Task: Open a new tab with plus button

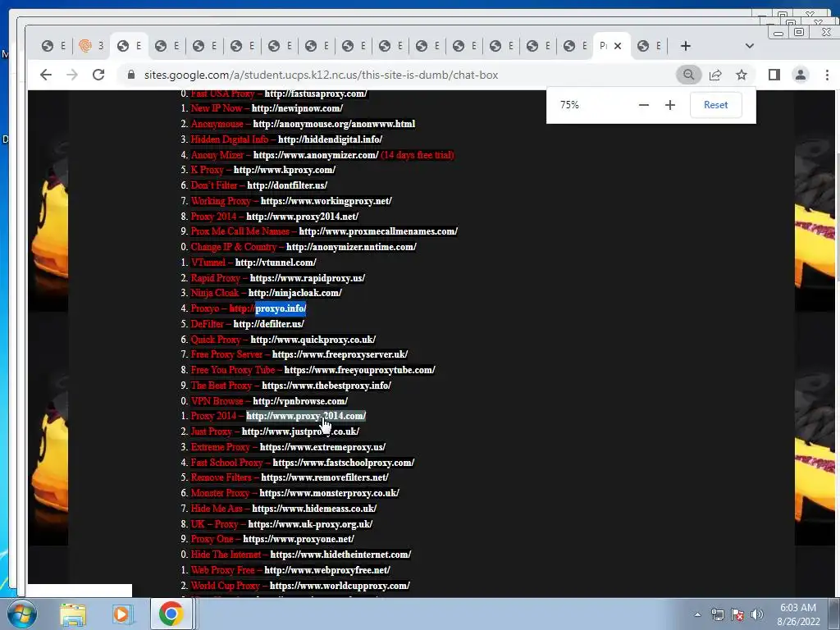Action: (x=685, y=46)
